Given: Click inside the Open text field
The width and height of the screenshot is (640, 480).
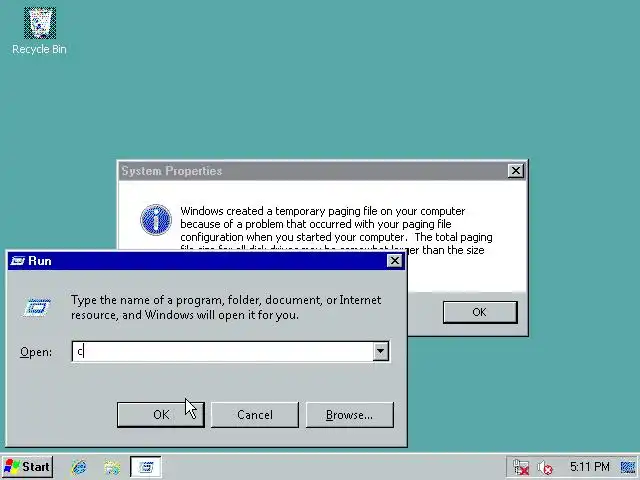Looking at the screenshot, I should tap(222, 351).
